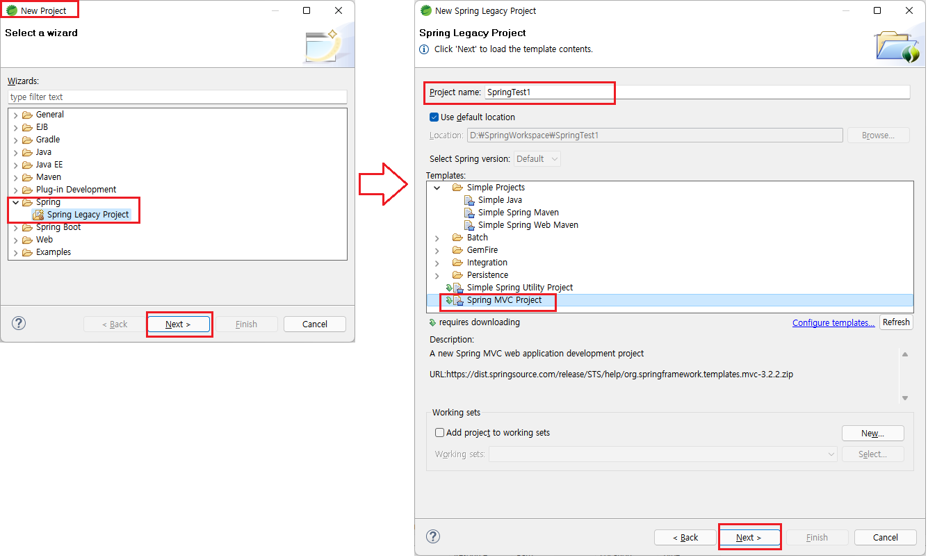Select 'Simple Spring Web Maven' template
Image resolution: width=944 pixels, height=560 pixels.
coord(528,225)
